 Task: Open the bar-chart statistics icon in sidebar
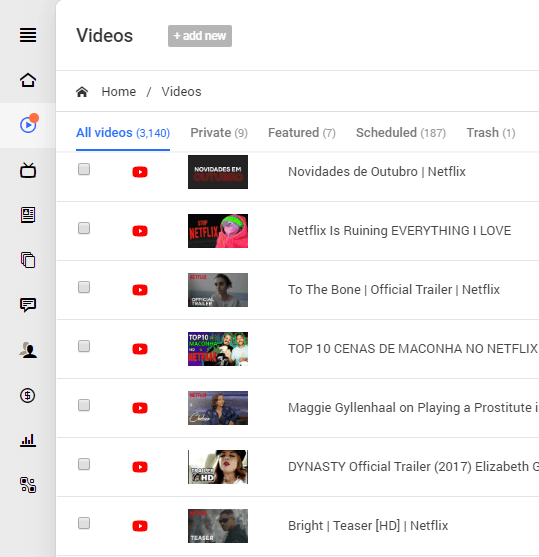(x=28, y=440)
